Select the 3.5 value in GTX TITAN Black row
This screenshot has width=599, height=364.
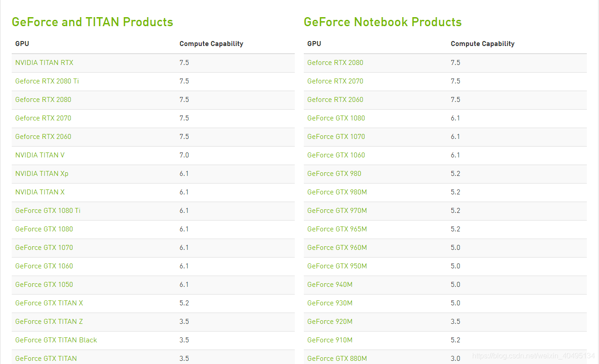coord(184,340)
